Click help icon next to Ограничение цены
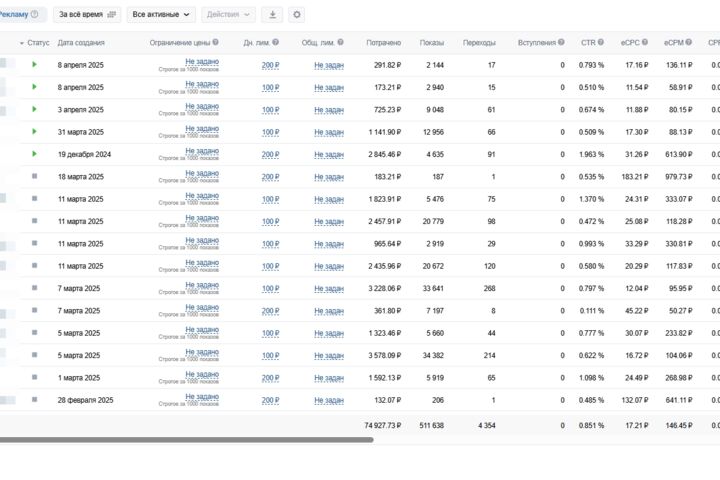Viewport: 720px width, 480px height. coord(215,42)
